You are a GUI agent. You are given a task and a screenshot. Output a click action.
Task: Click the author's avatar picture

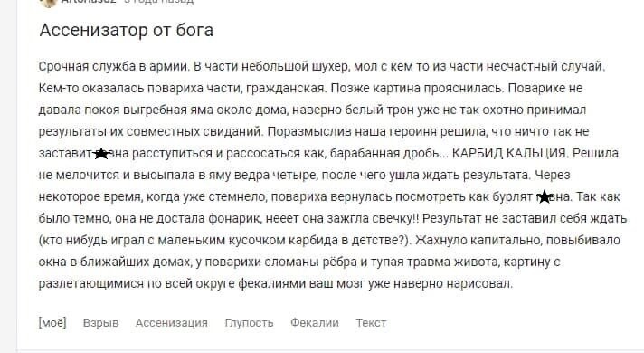tap(48, 3)
